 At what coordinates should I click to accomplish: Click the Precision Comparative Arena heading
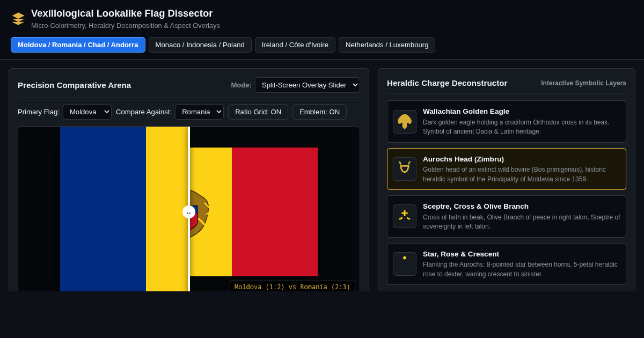pyautogui.click(x=74, y=85)
